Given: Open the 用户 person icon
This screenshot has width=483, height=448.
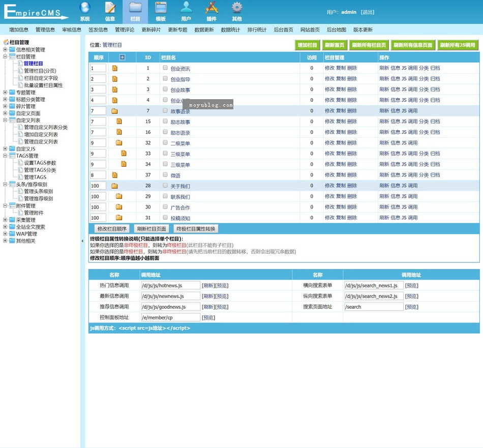Looking at the screenshot, I should pos(186,8).
